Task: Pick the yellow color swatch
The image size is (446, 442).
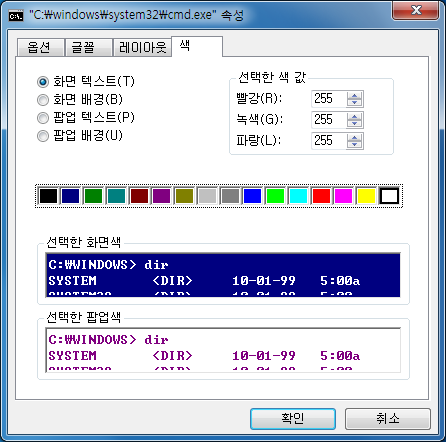Action: (366, 196)
